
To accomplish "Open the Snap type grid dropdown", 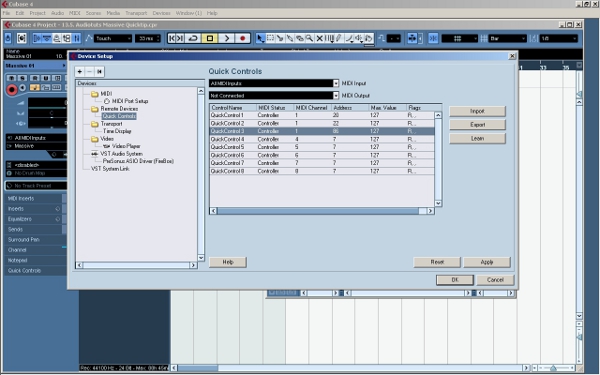I will 460,38.
